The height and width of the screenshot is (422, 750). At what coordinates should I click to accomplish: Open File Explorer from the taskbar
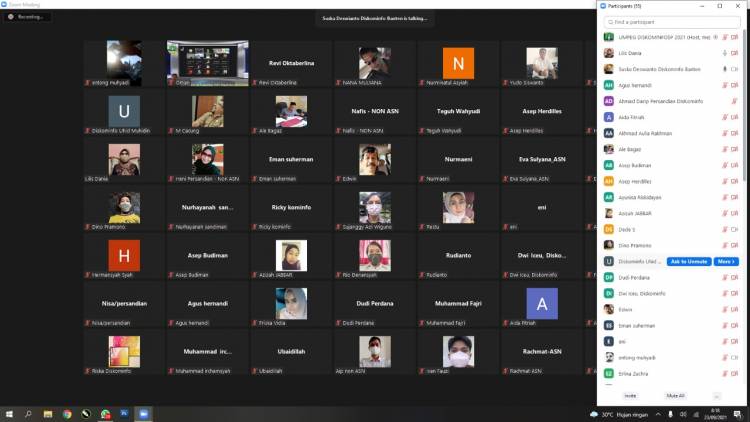coord(48,413)
